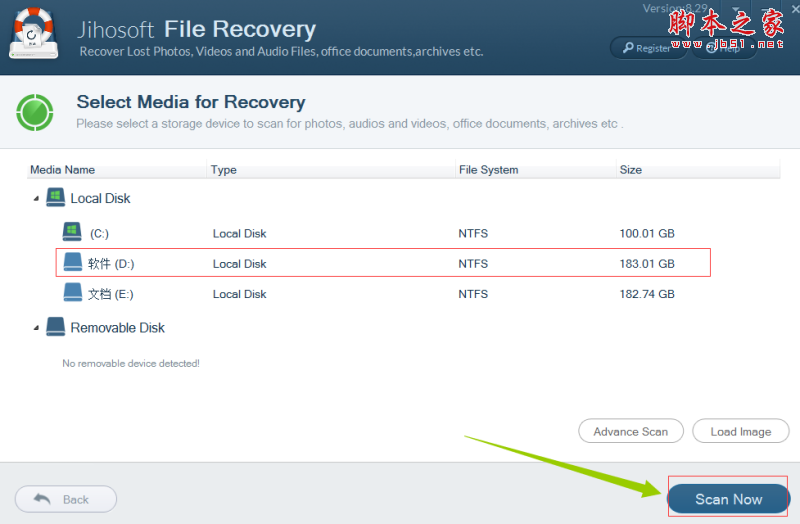Image resolution: width=800 pixels, height=524 pixels.
Task: Click the 100.01 GB size value
Action: coord(647,233)
